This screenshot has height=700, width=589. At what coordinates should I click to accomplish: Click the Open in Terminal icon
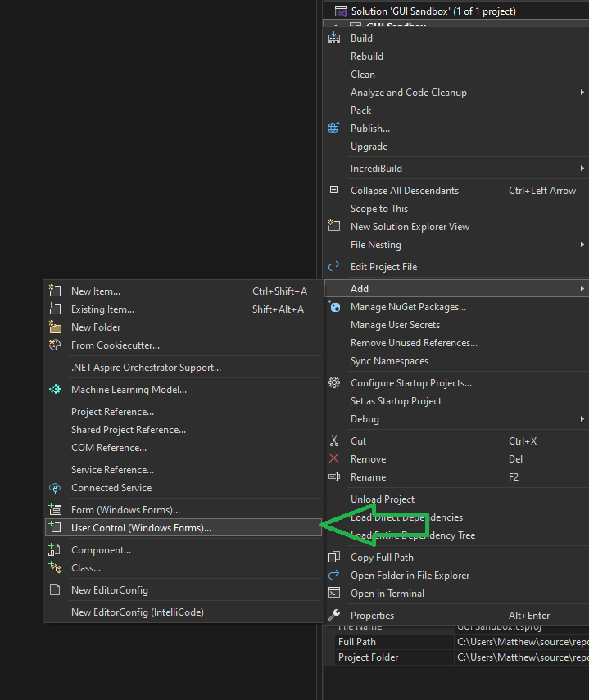[334, 593]
